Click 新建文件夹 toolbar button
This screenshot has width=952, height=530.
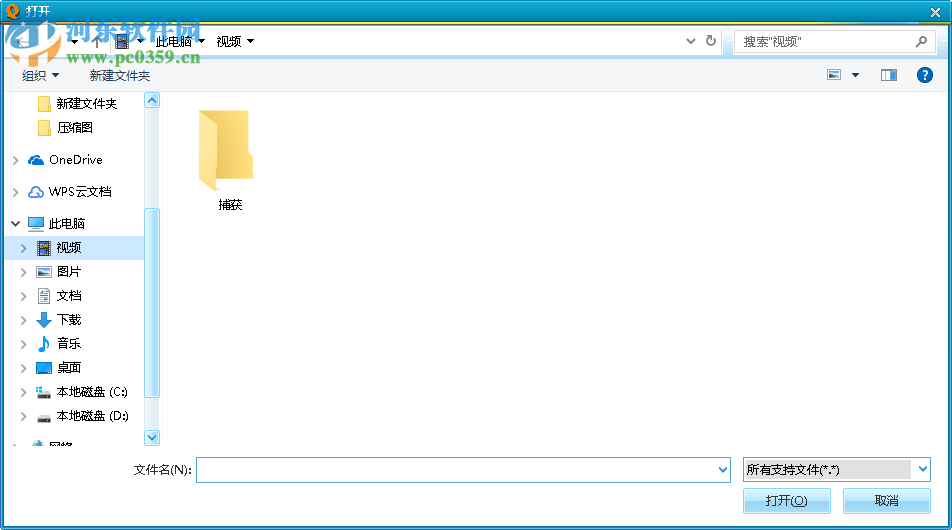click(x=120, y=75)
